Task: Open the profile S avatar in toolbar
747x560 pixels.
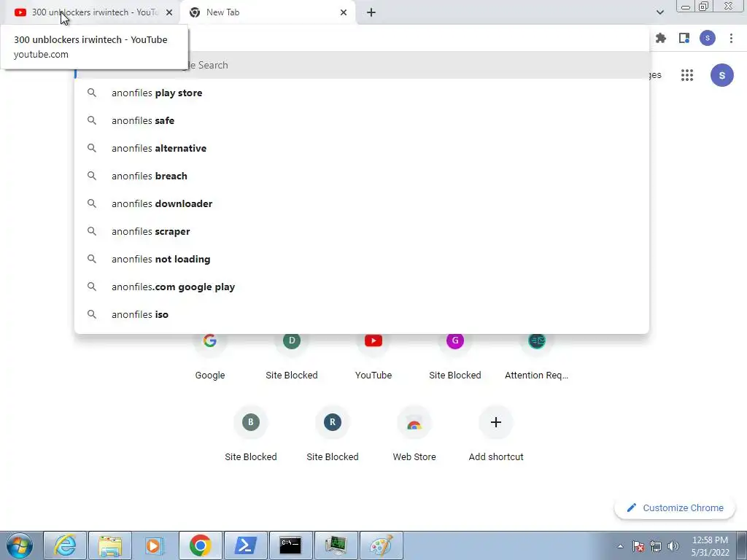Action: pos(708,38)
